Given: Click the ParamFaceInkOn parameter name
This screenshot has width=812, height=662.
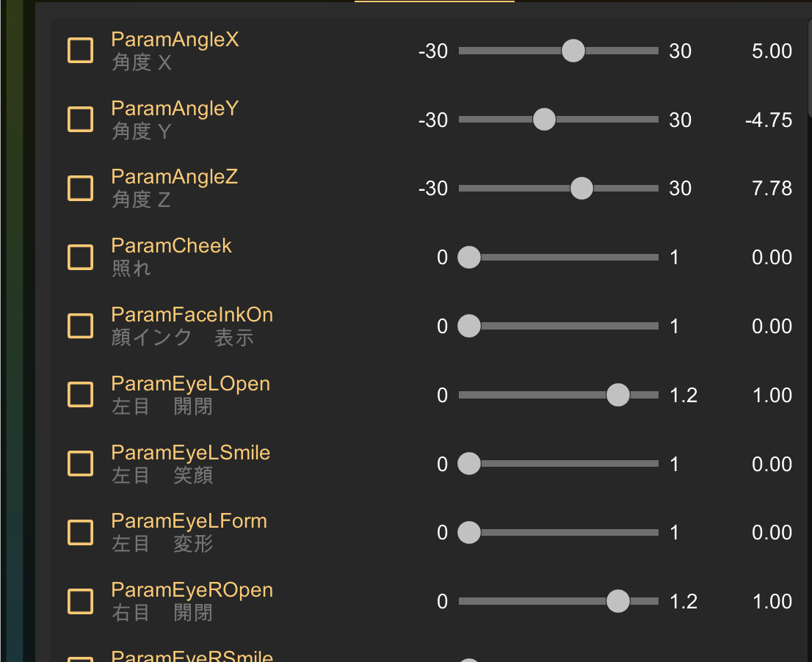Looking at the screenshot, I should point(192,315).
